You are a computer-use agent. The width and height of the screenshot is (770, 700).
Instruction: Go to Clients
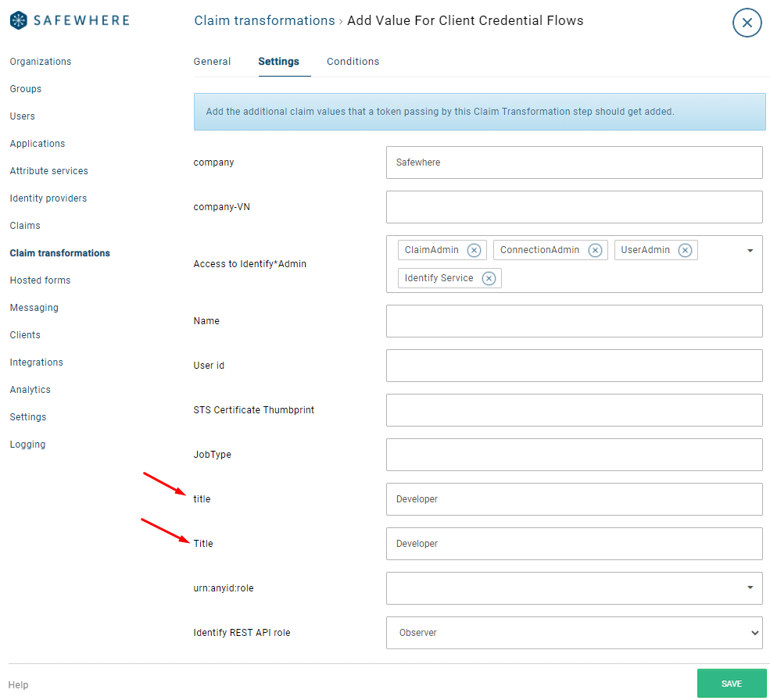coord(25,335)
